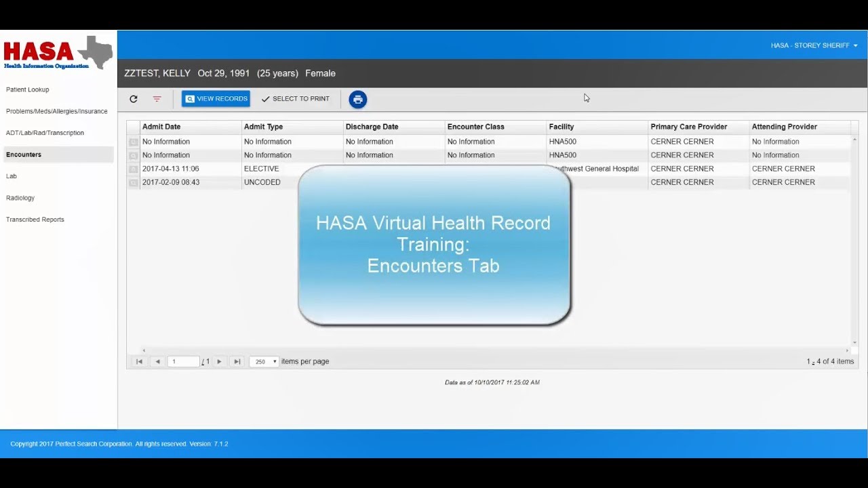Click the round blue print icon
This screenshot has width=868, height=488.
coord(358,100)
